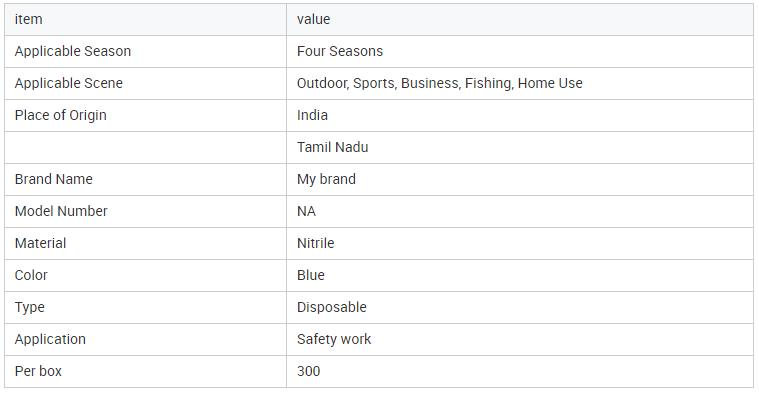Viewport: 759px width, 393px height.
Task: Click the 'Outdoor, Sports, Business, Fishing, Home Use' text
Action: pyautogui.click(x=440, y=83)
